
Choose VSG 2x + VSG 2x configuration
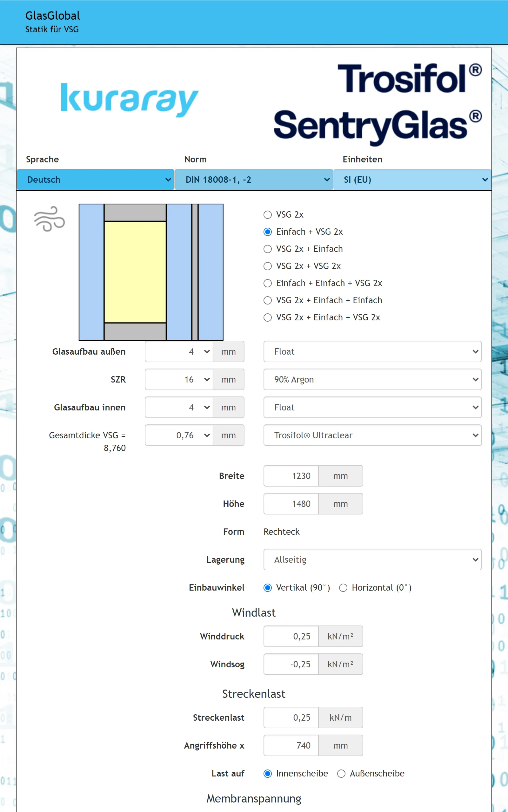click(x=267, y=266)
